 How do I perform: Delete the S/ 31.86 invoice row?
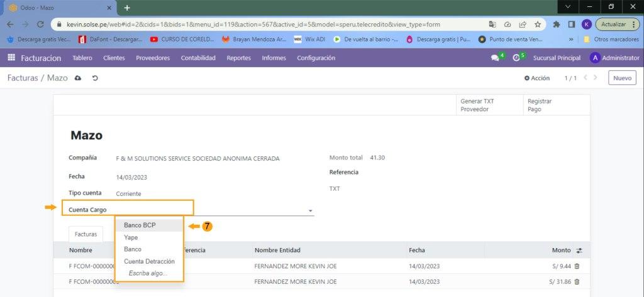[577, 283]
